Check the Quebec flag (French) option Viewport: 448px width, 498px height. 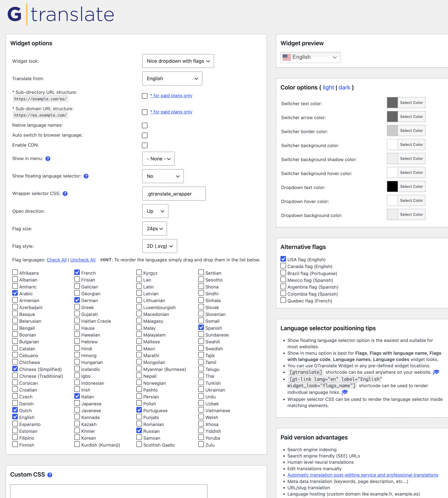(283, 300)
